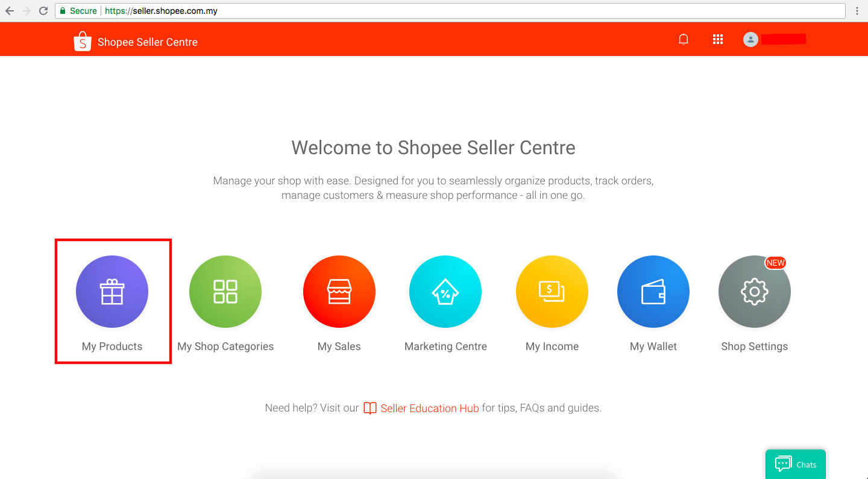
Task: Click the Shopee Seller Centre header title
Action: point(148,42)
